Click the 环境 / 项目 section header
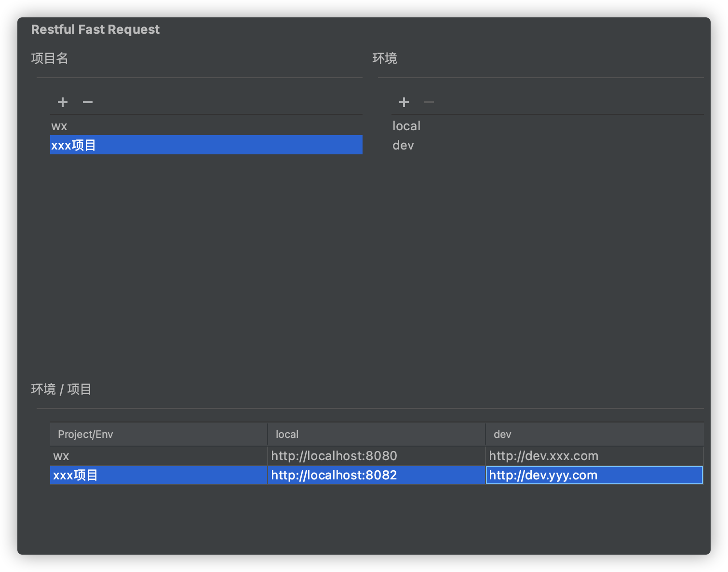The image size is (728, 572). click(62, 390)
